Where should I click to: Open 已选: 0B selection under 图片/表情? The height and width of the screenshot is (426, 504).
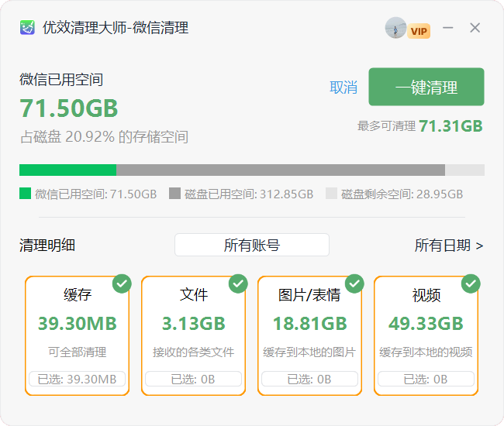click(309, 379)
